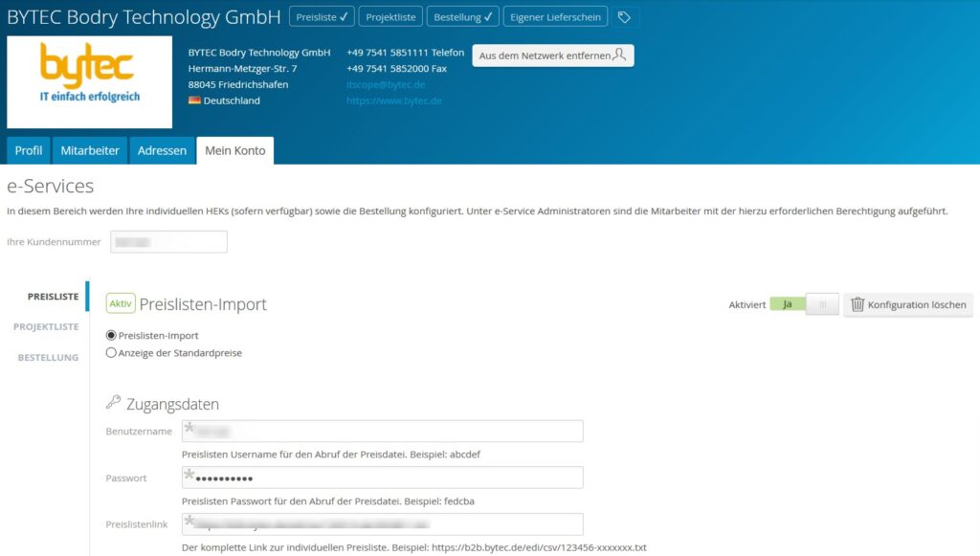Toggle the Preisliste button with checkmark

[322, 17]
